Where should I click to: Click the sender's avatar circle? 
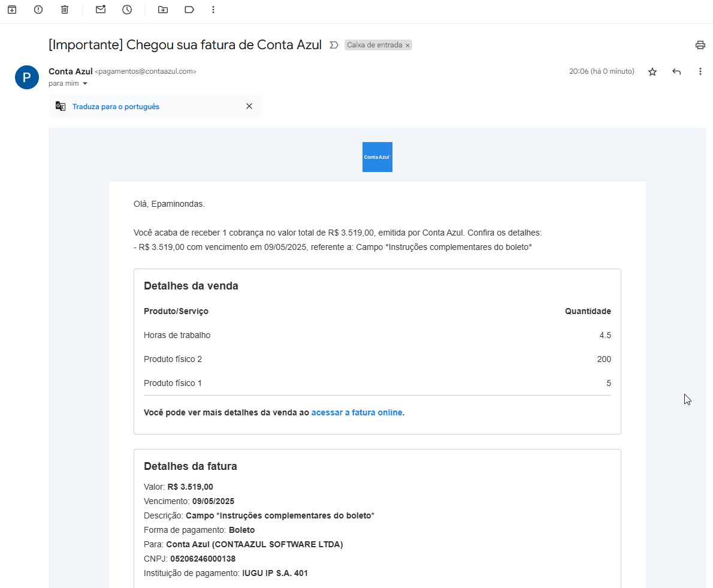26,77
